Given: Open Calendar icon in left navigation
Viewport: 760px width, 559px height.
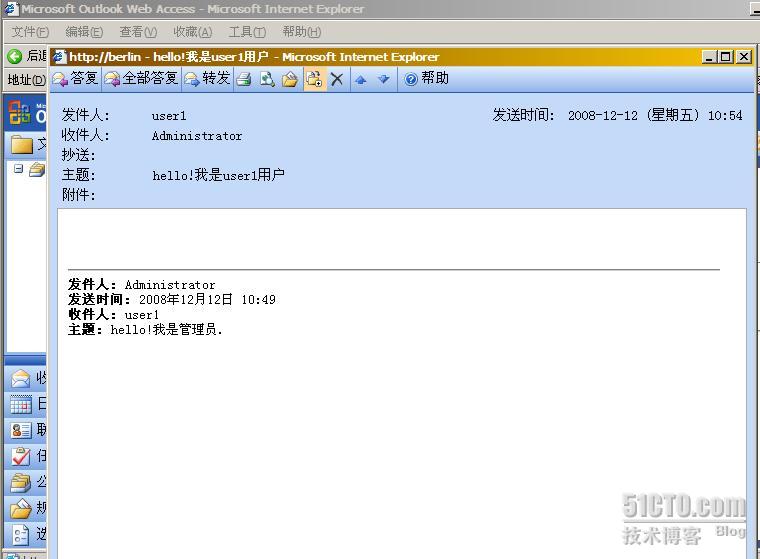Looking at the screenshot, I should [20, 404].
